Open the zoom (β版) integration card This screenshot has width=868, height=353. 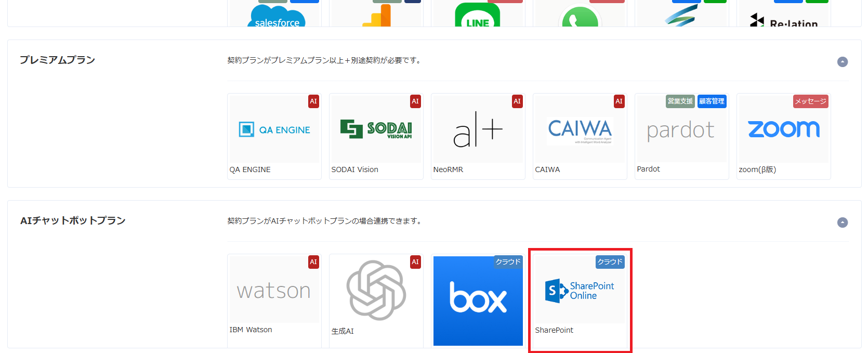point(784,137)
